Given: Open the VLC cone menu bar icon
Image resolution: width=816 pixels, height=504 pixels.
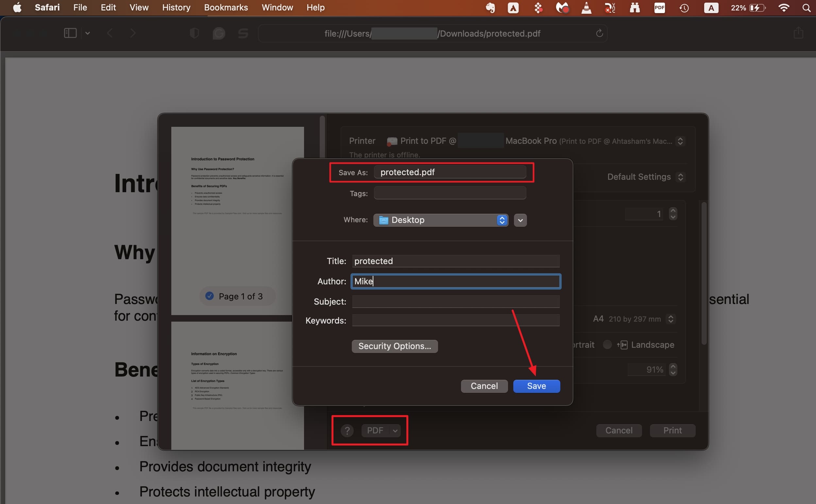Looking at the screenshot, I should (x=586, y=8).
